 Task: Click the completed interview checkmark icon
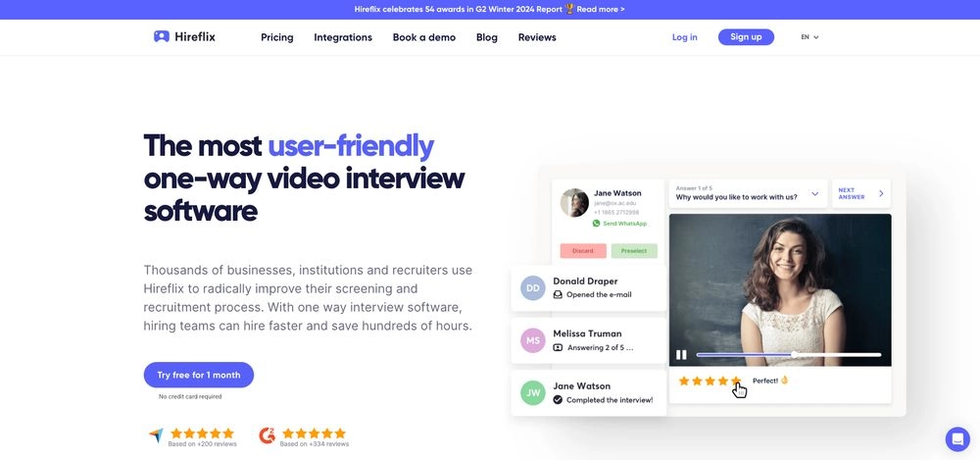point(559,400)
